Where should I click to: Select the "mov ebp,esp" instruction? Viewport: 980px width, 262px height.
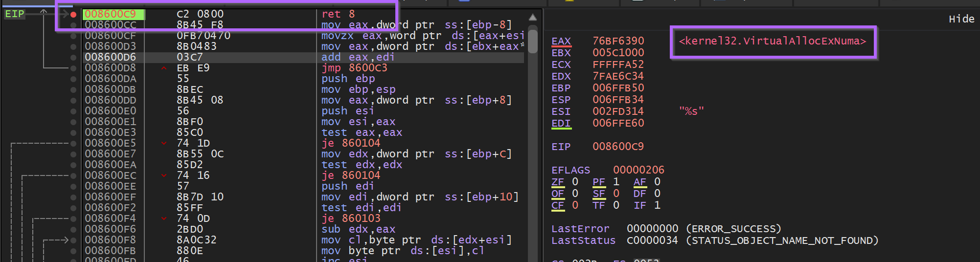tap(358, 89)
